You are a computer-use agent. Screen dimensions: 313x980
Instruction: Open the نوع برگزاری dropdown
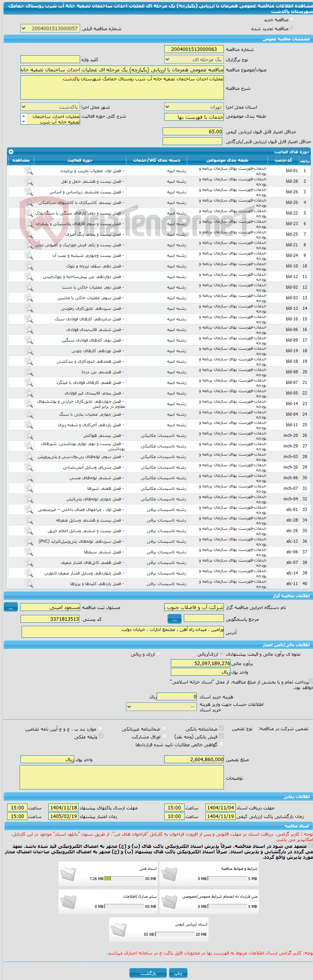click(194, 60)
